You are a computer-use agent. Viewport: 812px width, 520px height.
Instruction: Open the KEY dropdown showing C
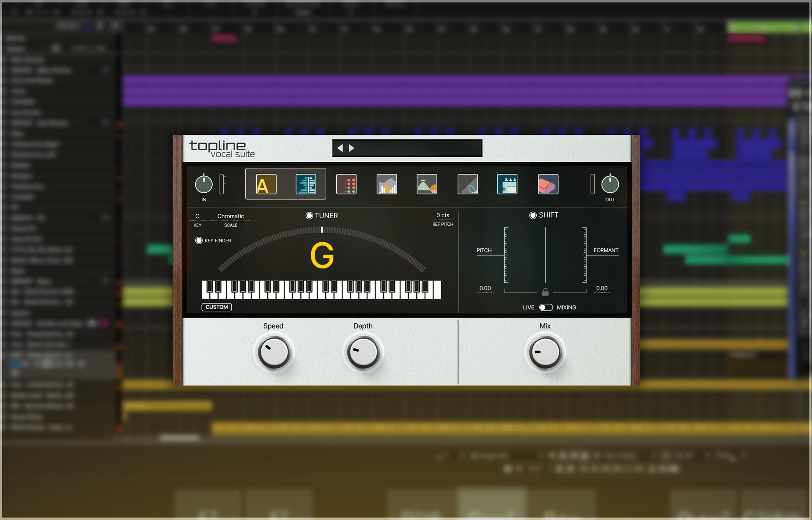(198, 216)
